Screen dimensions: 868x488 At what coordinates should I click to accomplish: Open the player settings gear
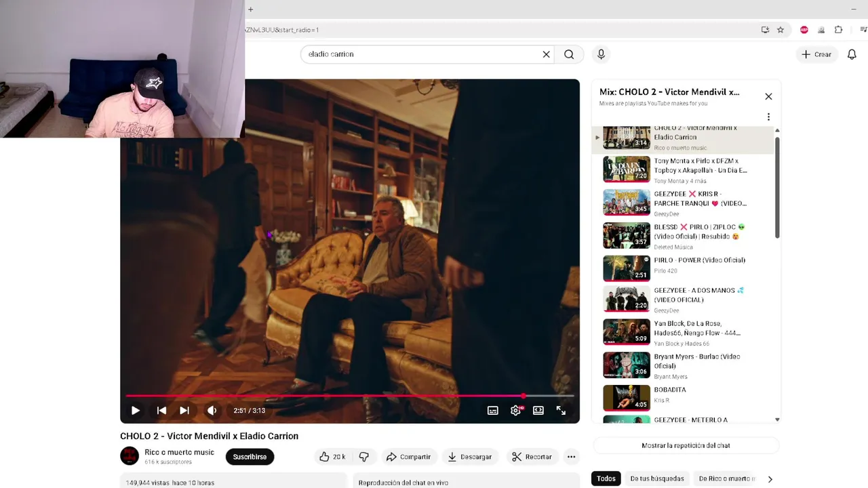point(516,410)
